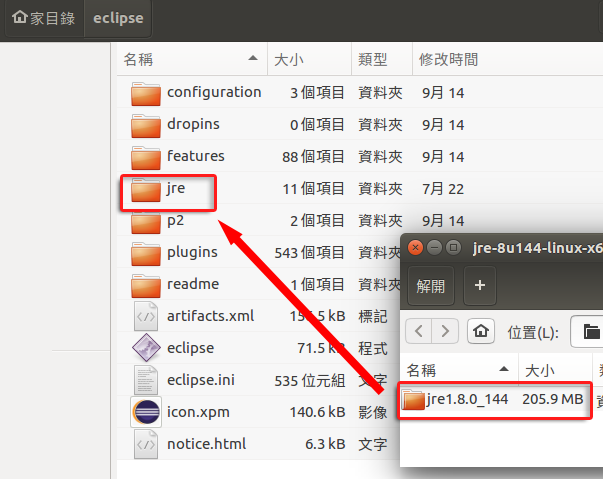Launch the eclipse program icon
Viewport: 603px width, 479px height.
[x=146, y=348]
